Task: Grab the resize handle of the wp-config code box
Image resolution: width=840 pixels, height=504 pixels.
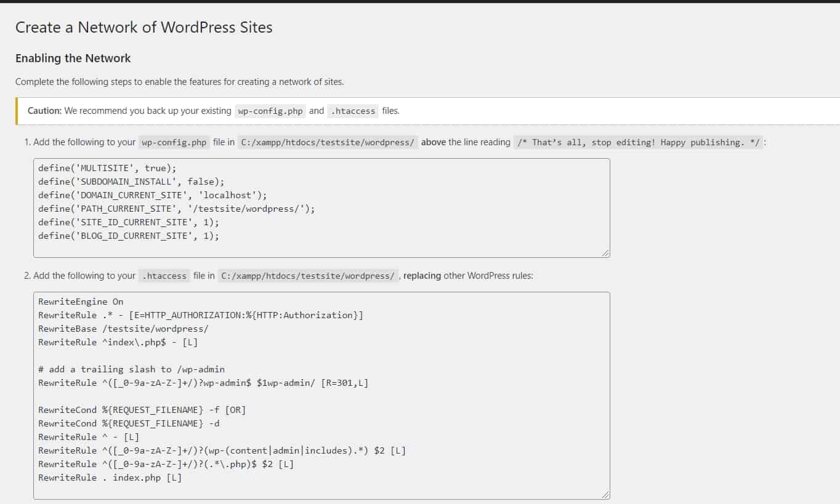Action: (x=605, y=252)
